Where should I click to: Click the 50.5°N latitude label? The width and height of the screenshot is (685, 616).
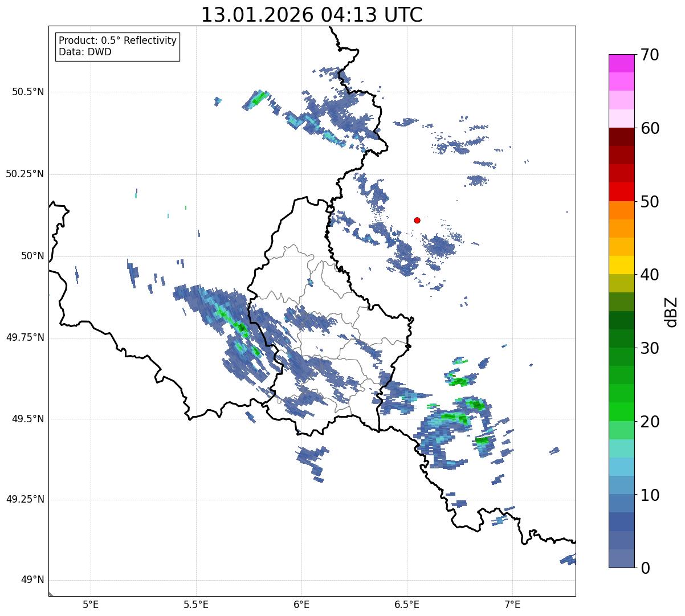[x=27, y=92]
